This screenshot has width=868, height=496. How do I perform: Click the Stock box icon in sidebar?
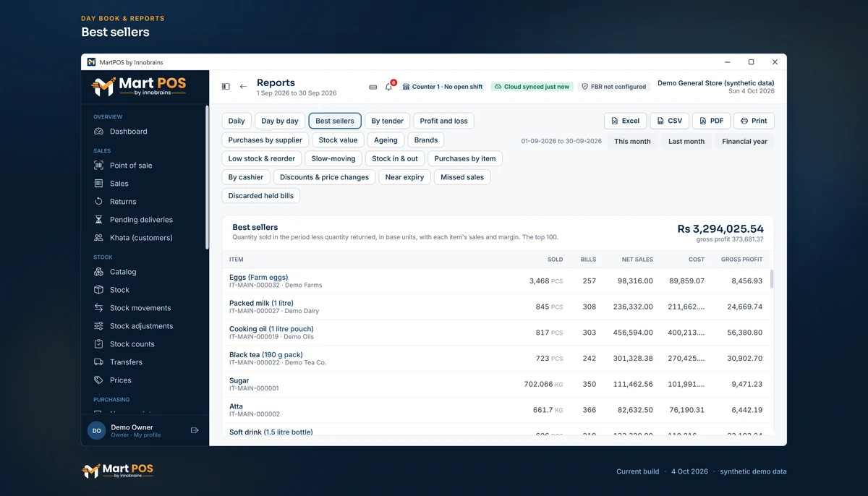coord(98,290)
